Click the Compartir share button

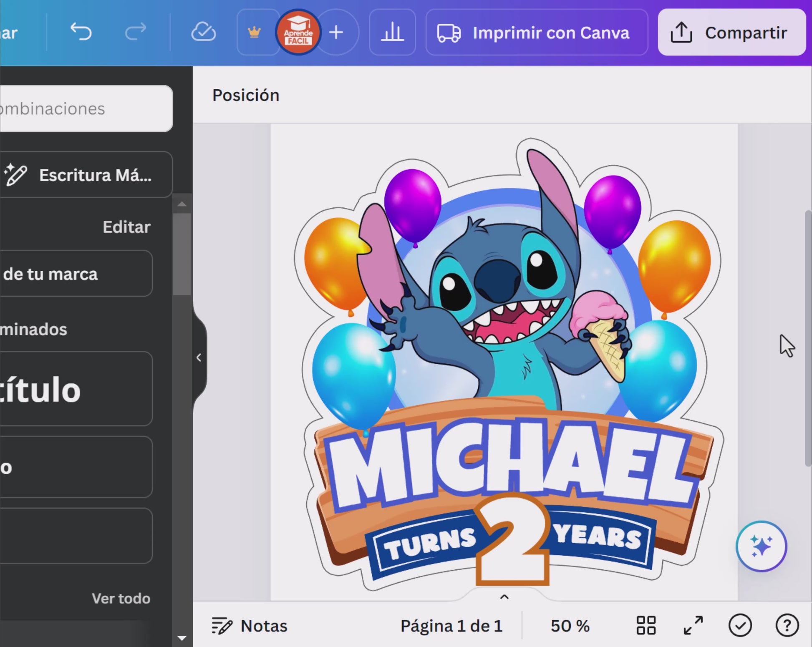click(x=731, y=33)
